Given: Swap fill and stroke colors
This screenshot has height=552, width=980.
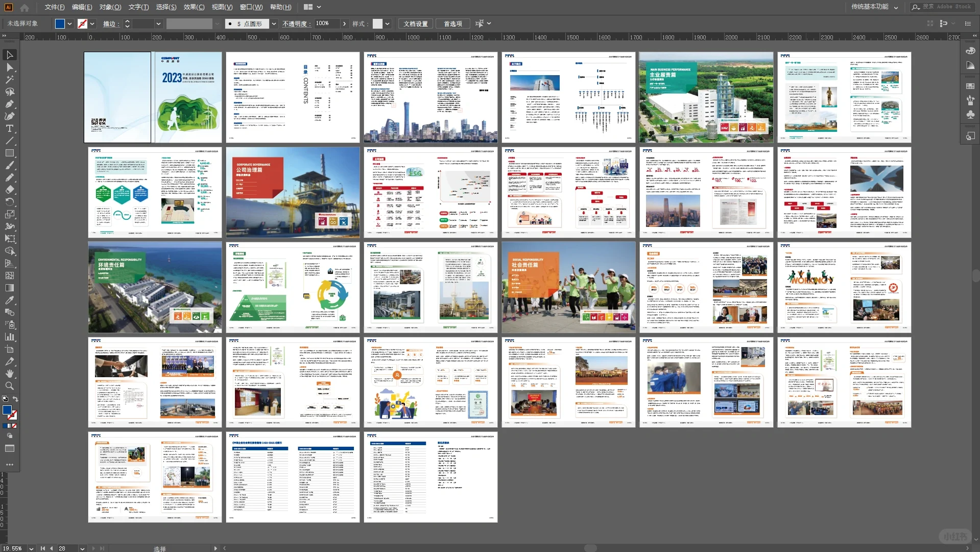Looking at the screenshot, I should coord(15,399).
